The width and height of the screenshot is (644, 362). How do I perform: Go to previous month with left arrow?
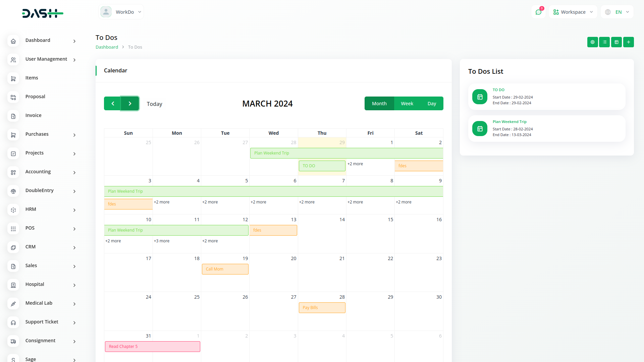113,104
